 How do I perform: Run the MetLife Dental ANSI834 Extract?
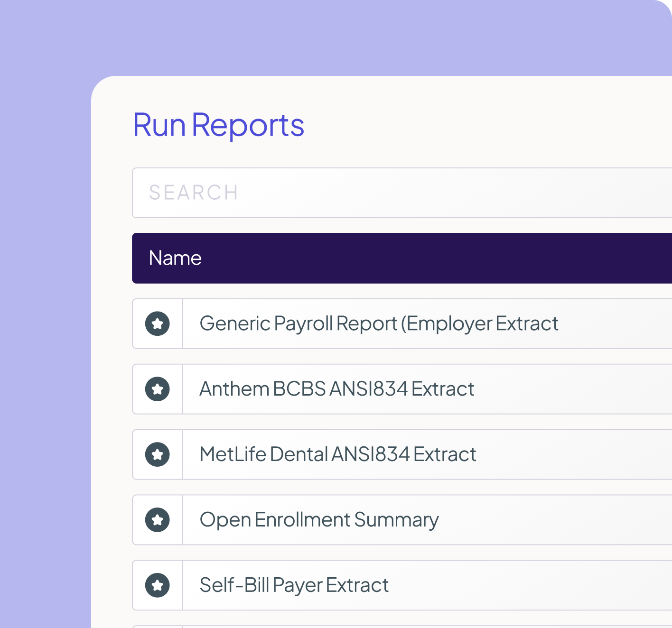coord(338,455)
